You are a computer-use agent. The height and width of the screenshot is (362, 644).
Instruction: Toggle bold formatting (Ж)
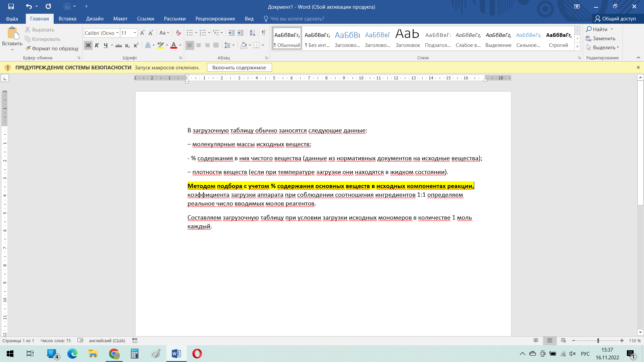click(88, 45)
